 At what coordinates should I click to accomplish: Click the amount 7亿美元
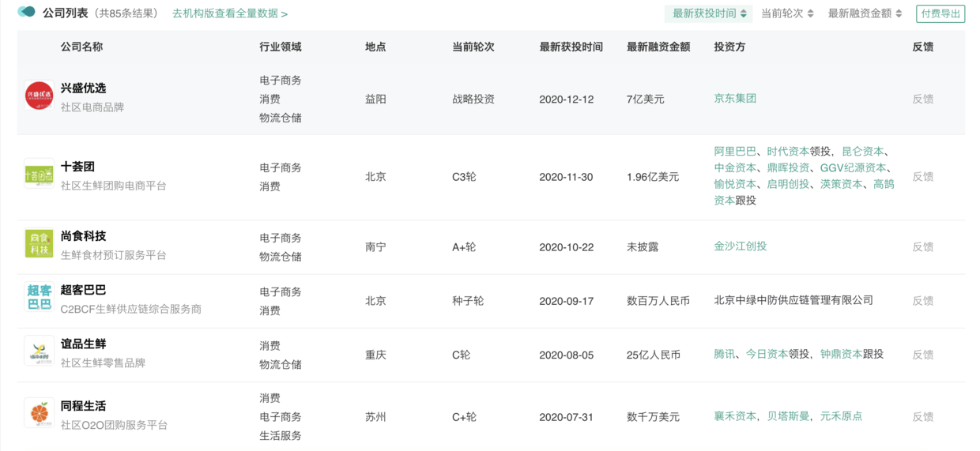click(646, 100)
